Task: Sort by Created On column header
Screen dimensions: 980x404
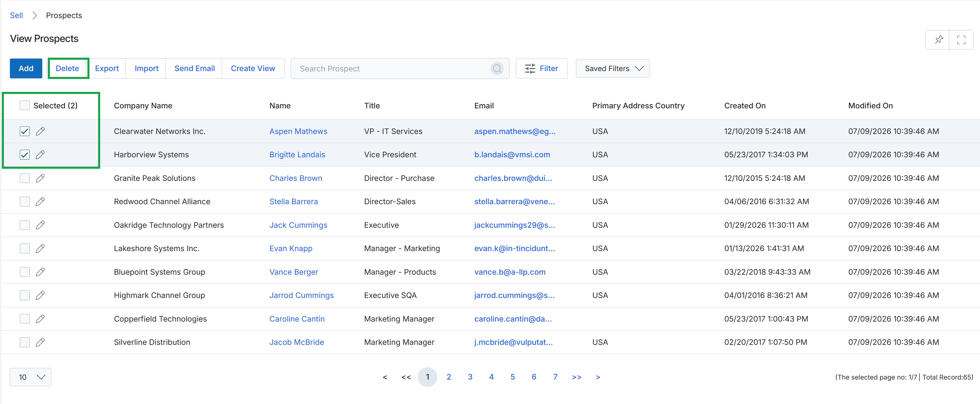Action: (745, 106)
